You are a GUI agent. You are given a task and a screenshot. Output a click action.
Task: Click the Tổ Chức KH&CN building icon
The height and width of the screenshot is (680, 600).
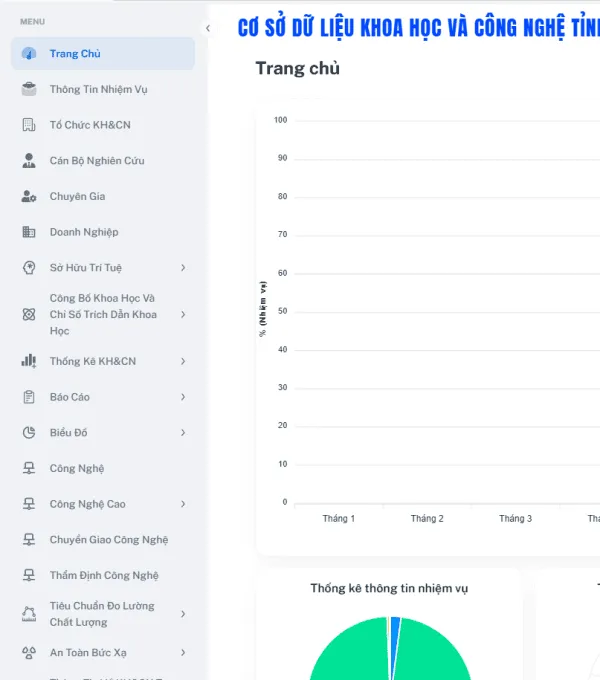[29, 125]
